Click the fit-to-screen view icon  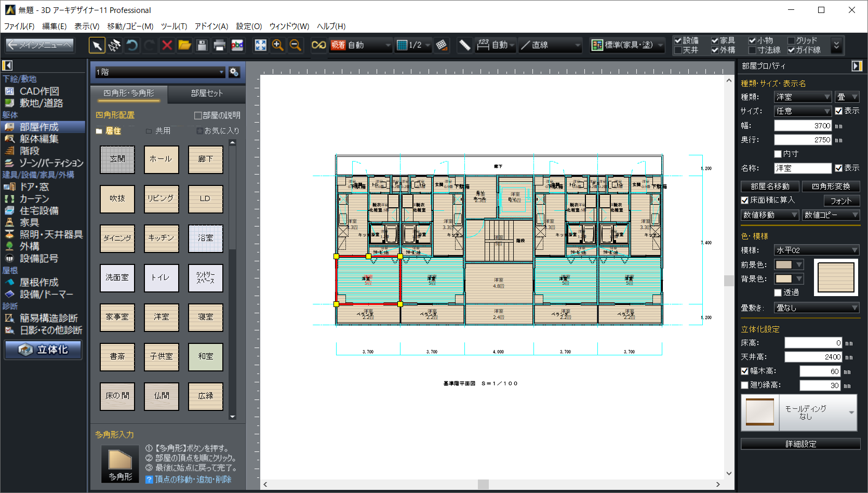260,46
